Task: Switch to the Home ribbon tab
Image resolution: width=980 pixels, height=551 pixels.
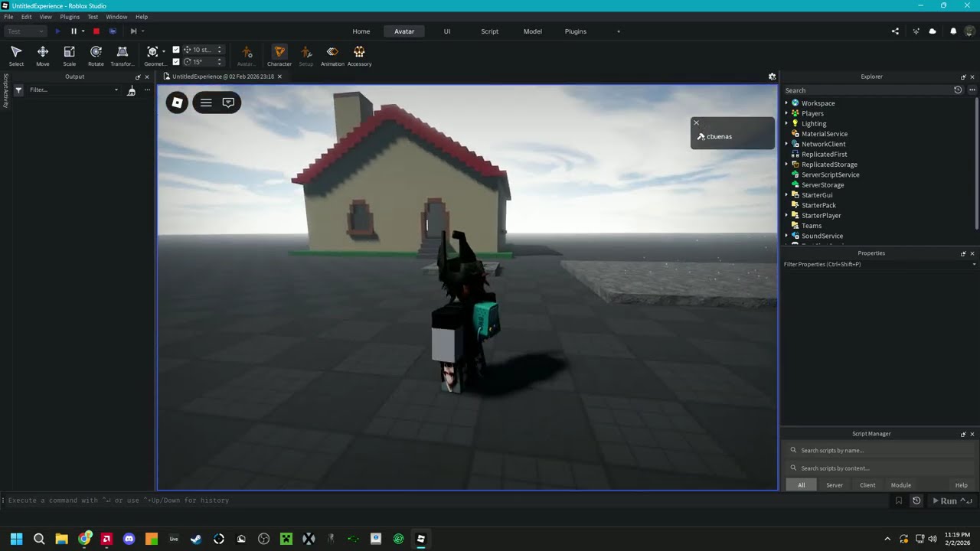Action: (x=361, y=31)
